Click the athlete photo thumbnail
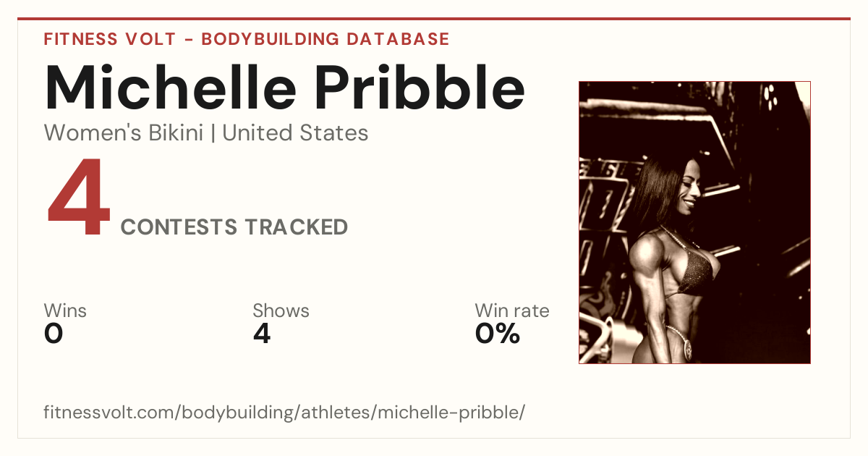The height and width of the screenshot is (456, 868). (694, 222)
